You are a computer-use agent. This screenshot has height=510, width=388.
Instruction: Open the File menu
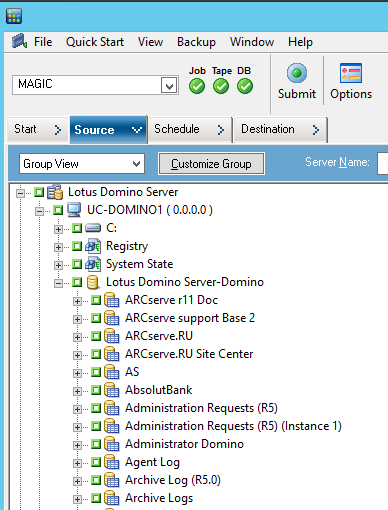click(43, 42)
